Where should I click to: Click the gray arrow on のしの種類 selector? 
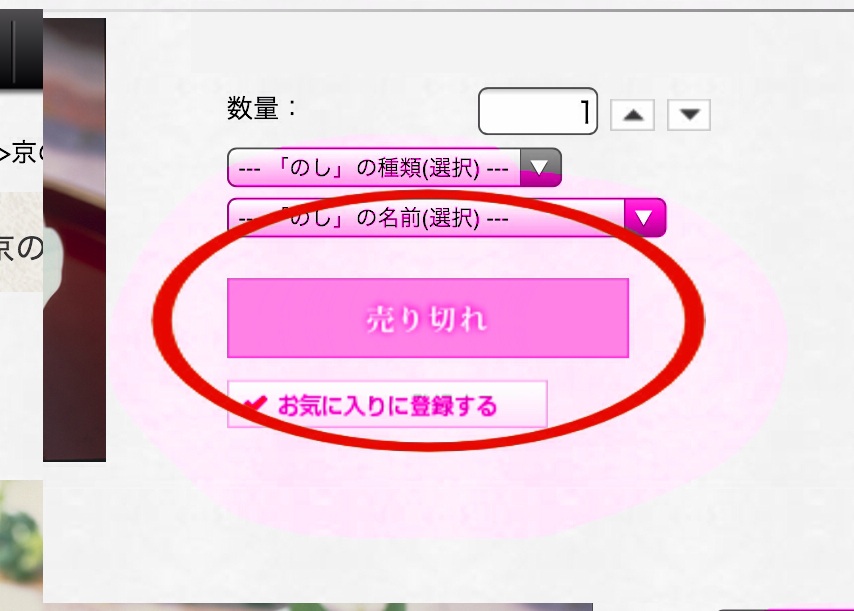click(x=540, y=167)
